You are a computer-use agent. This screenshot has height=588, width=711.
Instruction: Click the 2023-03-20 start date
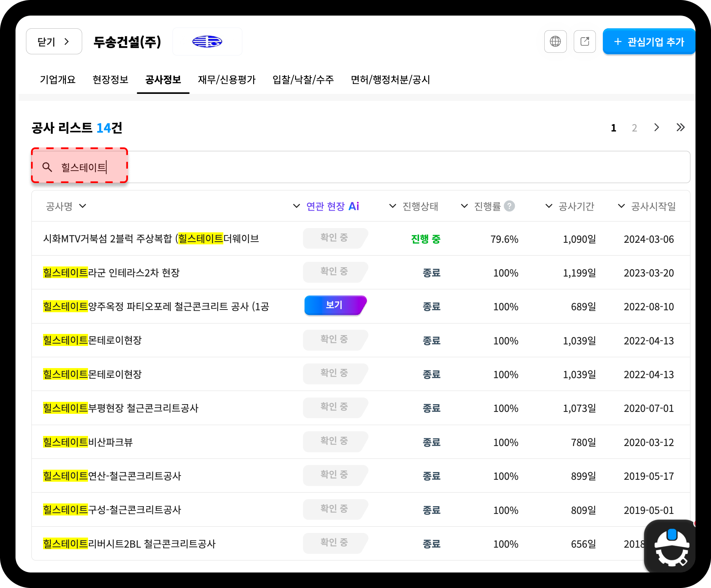pos(649,273)
